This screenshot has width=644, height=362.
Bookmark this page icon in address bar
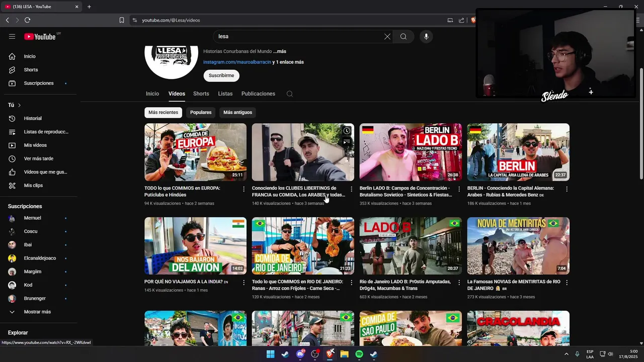tap(122, 20)
